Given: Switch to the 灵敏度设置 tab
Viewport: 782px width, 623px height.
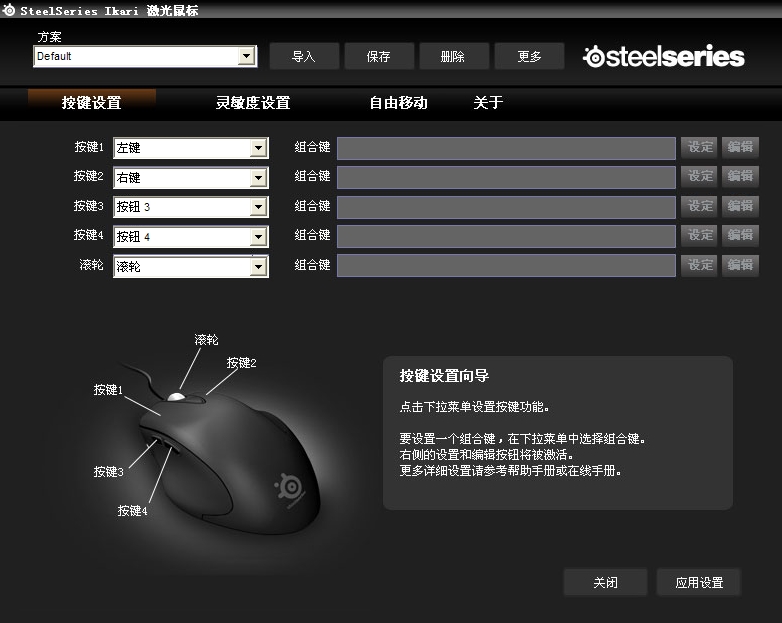Looking at the screenshot, I should pyautogui.click(x=253, y=103).
